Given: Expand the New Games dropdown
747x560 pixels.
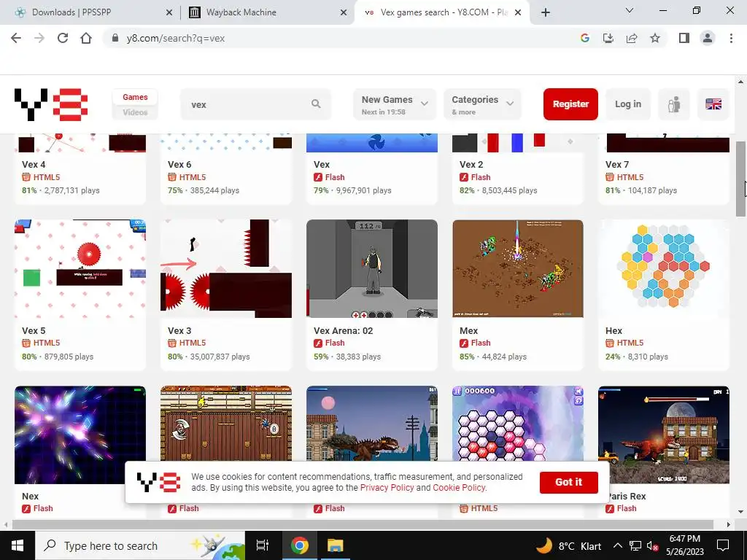Looking at the screenshot, I should pyautogui.click(x=395, y=104).
